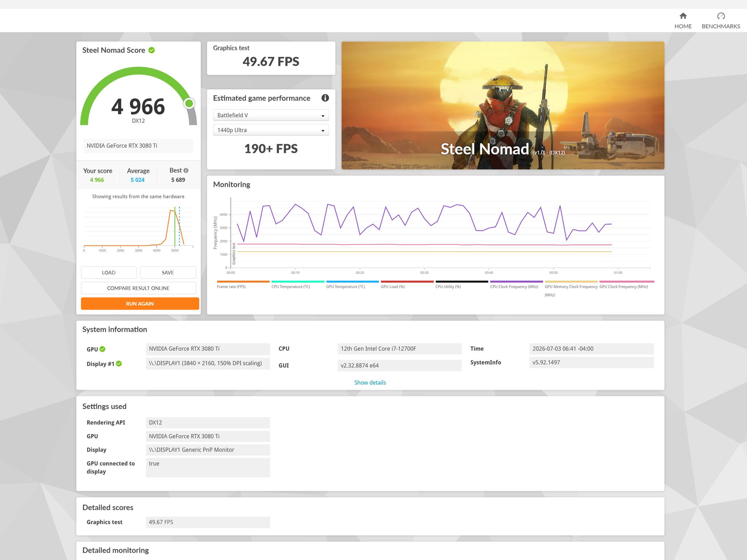Click the GUI version v2.32.8874 e64
The image size is (747, 560).
[399, 366]
